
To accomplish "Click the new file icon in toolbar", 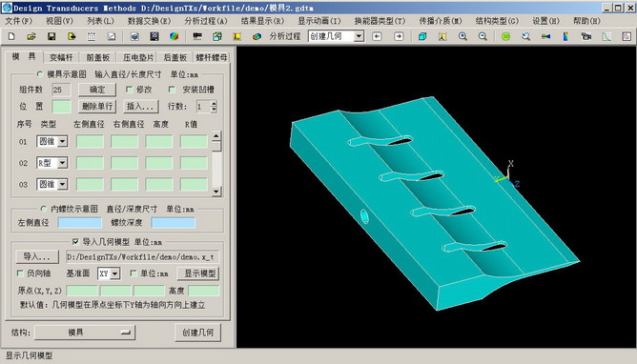I will click(x=11, y=36).
